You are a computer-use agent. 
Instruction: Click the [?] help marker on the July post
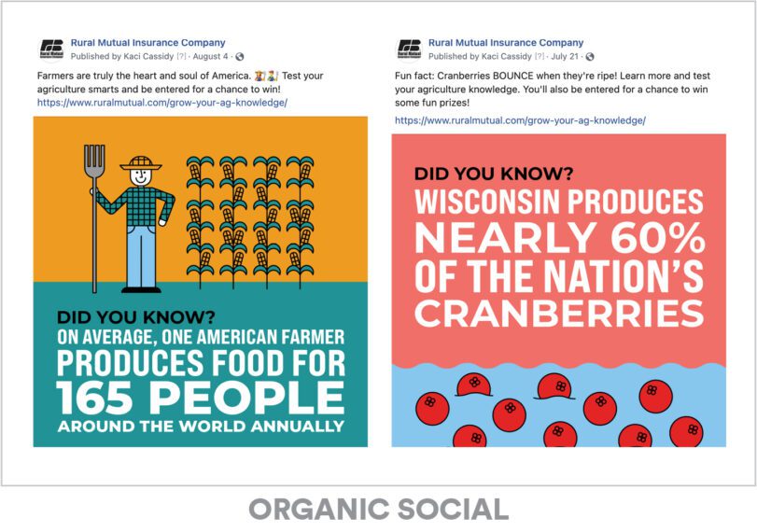coord(540,57)
